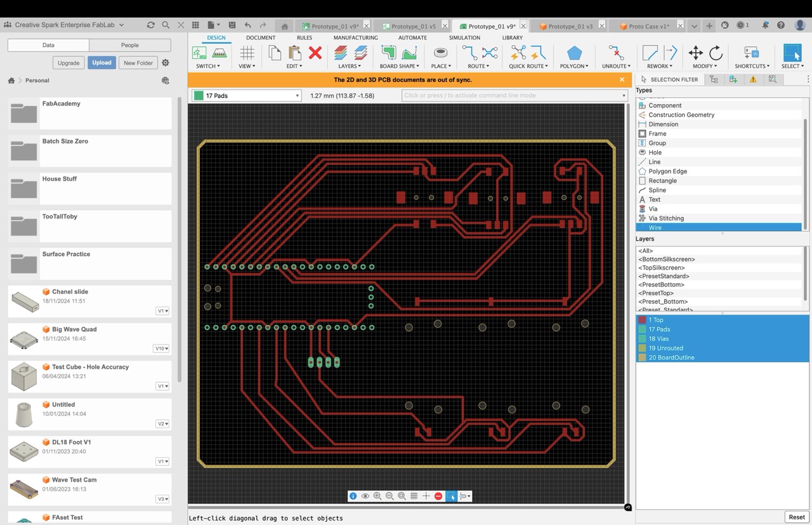Toggle visibility eye icon in canvas toolbar
Screen dimensions: 812x525
pos(365,496)
